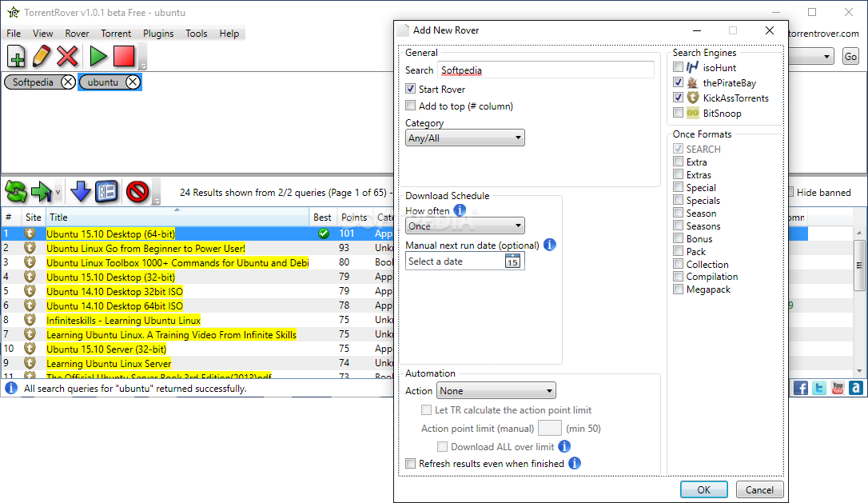868x503 pixels.
Task: Click OK in Add New Rover dialog
Action: (703, 489)
